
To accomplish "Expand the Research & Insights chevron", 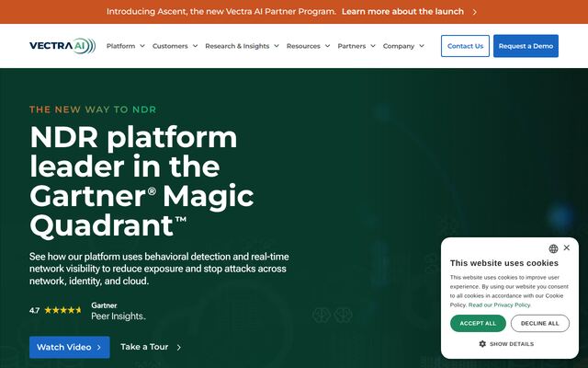I will [277, 46].
